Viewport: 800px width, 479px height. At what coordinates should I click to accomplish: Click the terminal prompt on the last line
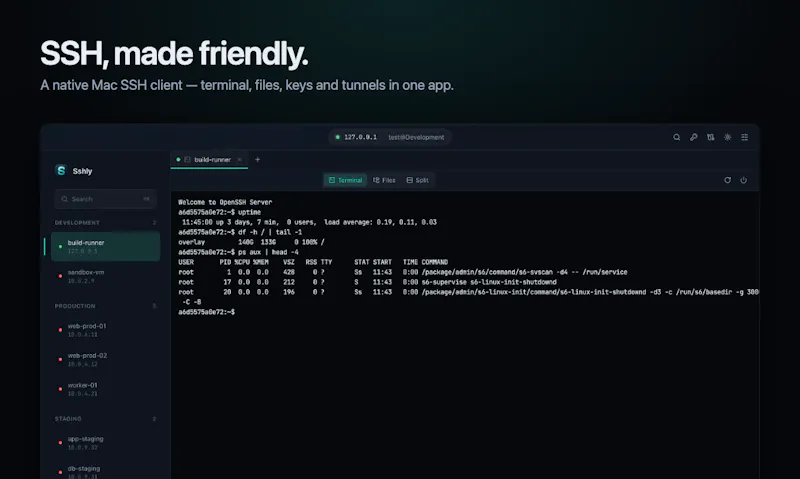[207, 312]
